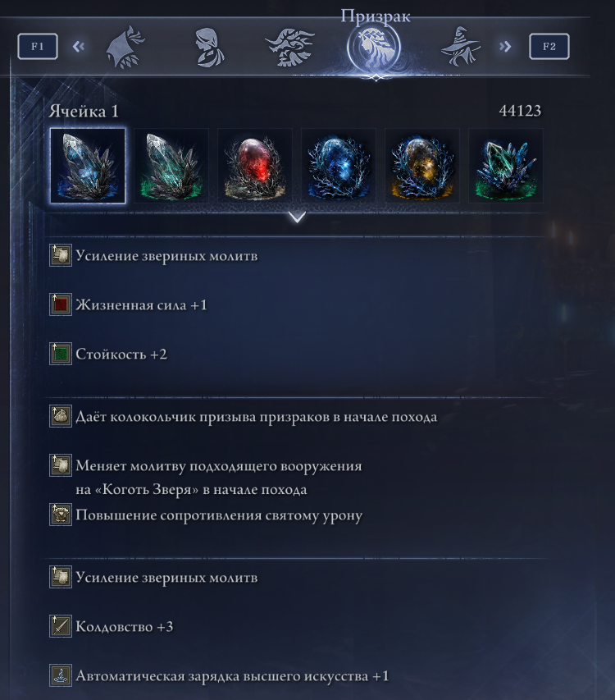Screen dimensions: 615x700
Task: Open the witch hat character tab
Action: click(461, 47)
